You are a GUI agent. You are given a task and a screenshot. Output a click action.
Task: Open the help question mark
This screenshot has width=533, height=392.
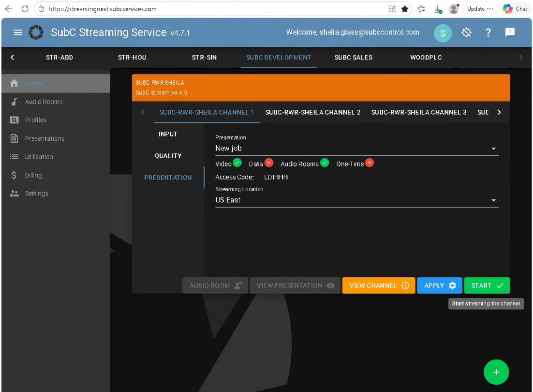click(x=488, y=32)
